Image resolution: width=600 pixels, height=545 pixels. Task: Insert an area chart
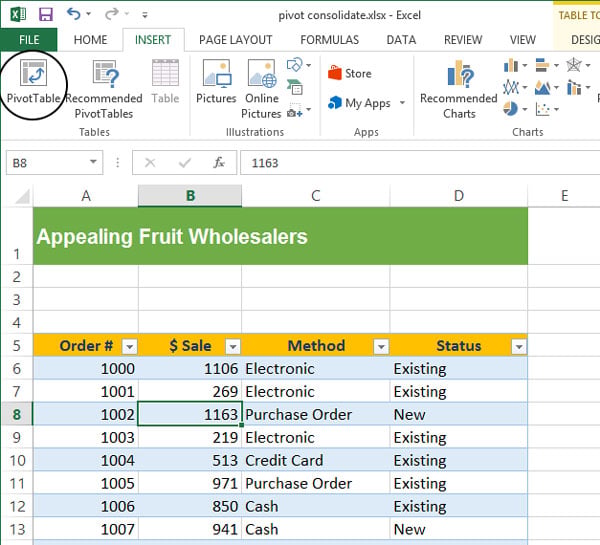542,87
